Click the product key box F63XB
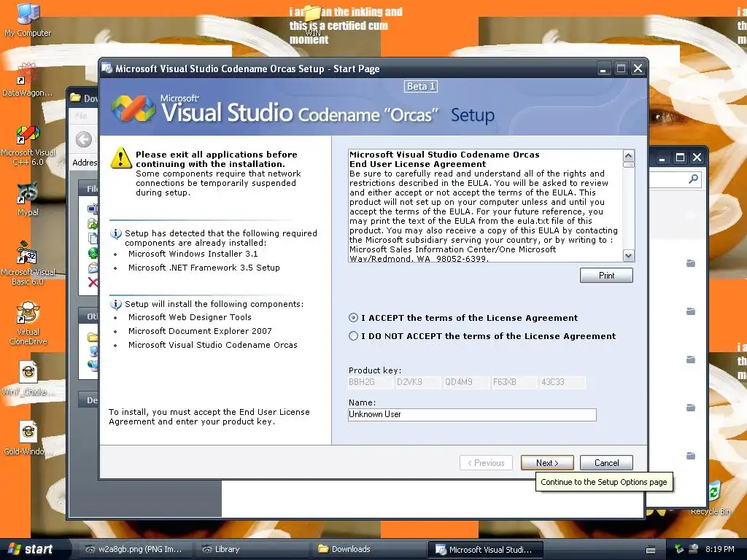Screen dimensions: 747x560 point(514,382)
